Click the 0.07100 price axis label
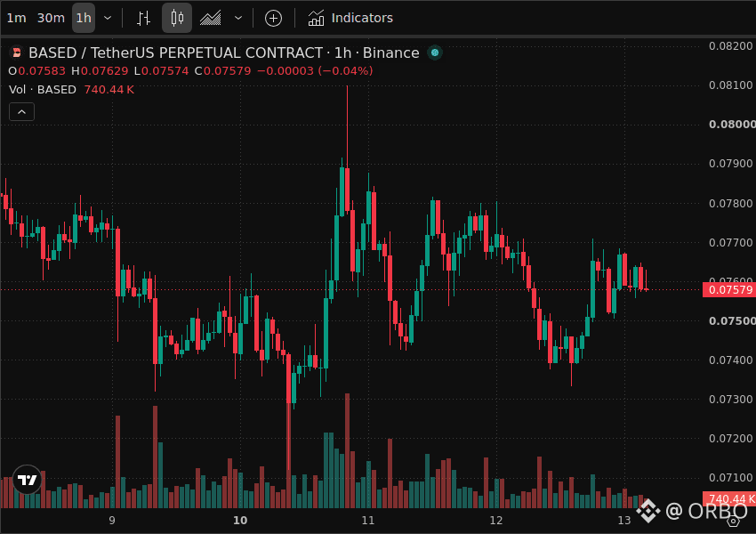This screenshot has width=756, height=534. tap(731, 478)
